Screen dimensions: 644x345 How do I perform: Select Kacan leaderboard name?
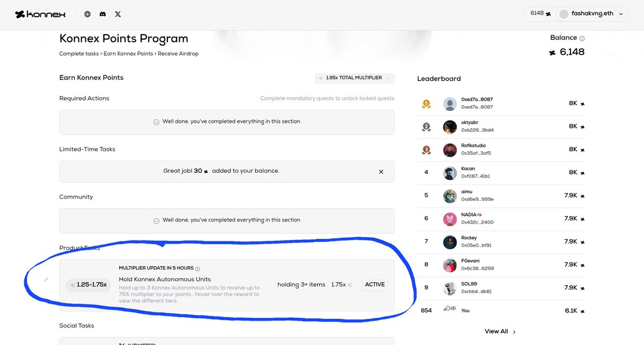click(468, 169)
